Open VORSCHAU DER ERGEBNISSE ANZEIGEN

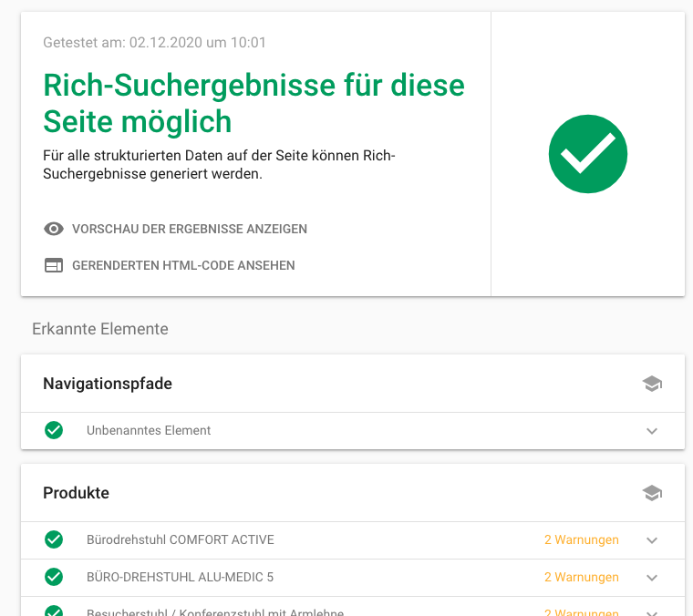(190, 229)
